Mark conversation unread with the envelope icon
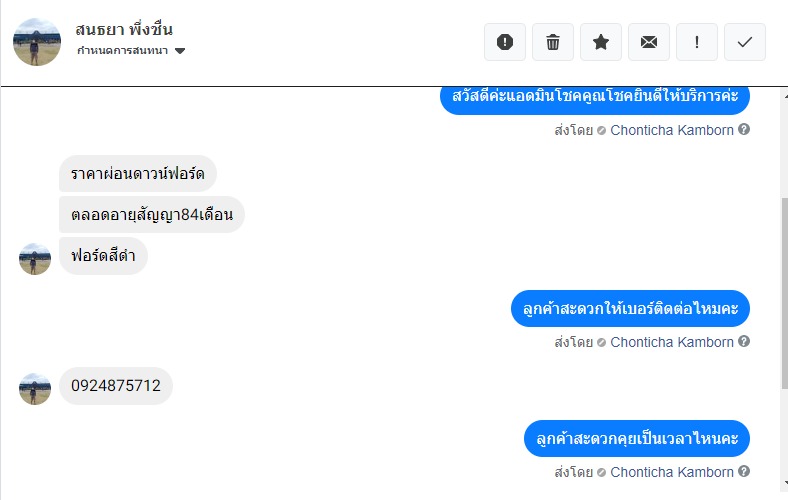 pyautogui.click(x=649, y=42)
